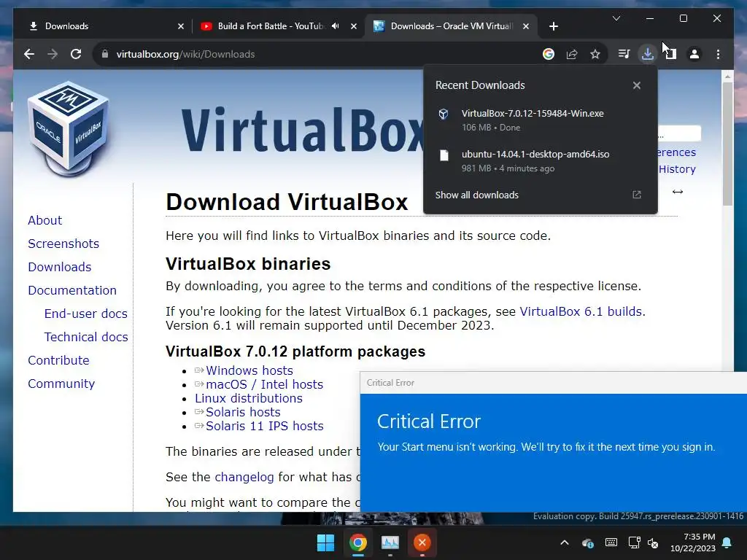747x560 pixels.
Task: Go back using the browser back arrow
Action: pos(29,54)
